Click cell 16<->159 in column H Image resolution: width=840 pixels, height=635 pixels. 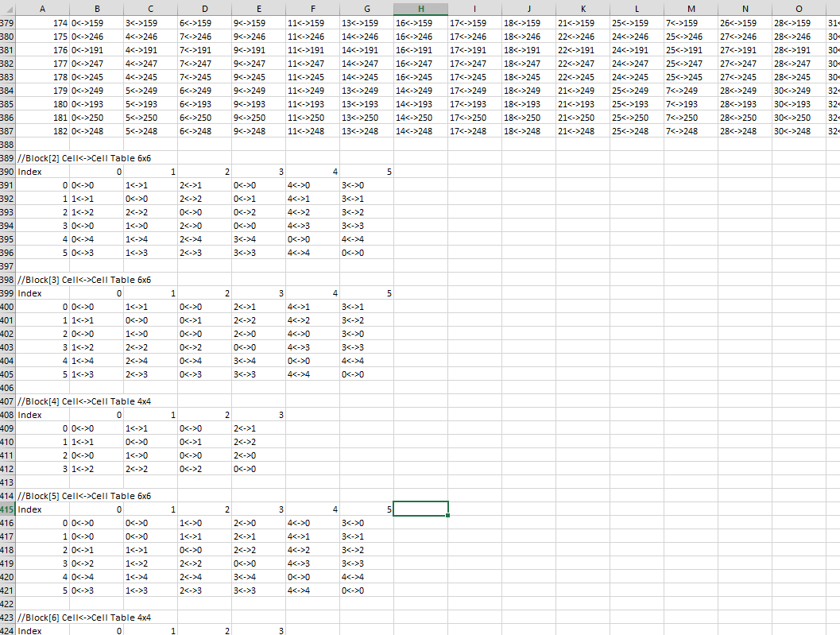click(x=420, y=23)
